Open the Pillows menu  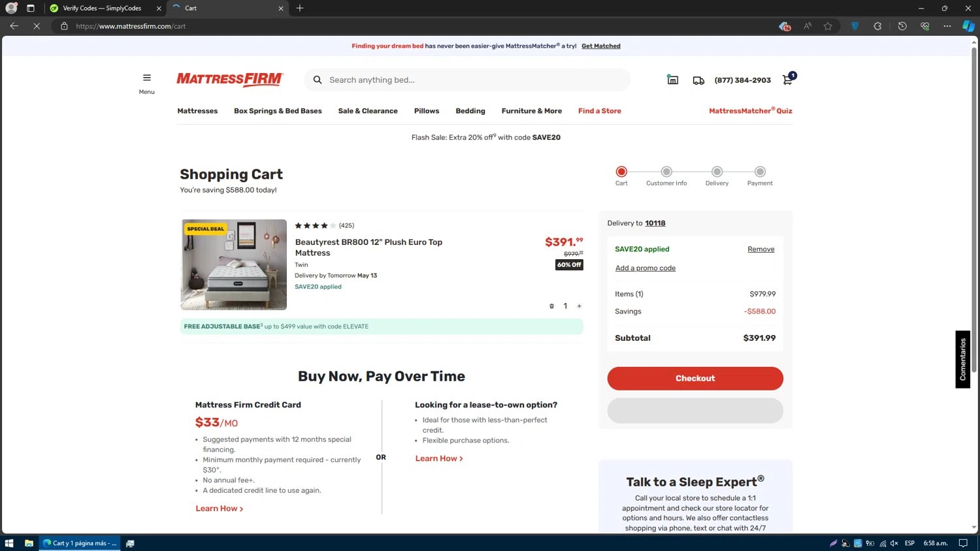[x=427, y=111]
